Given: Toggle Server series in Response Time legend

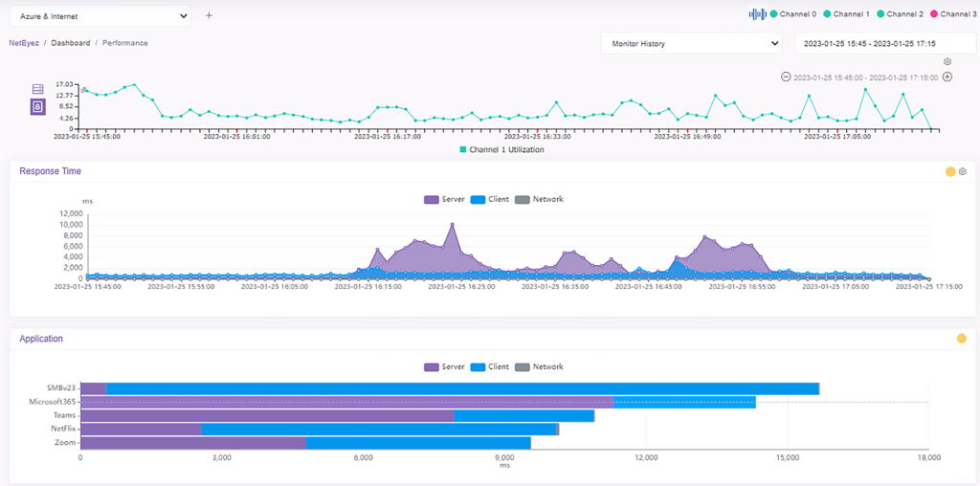Looking at the screenshot, I should pyautogui.click(x=444, y=199).
